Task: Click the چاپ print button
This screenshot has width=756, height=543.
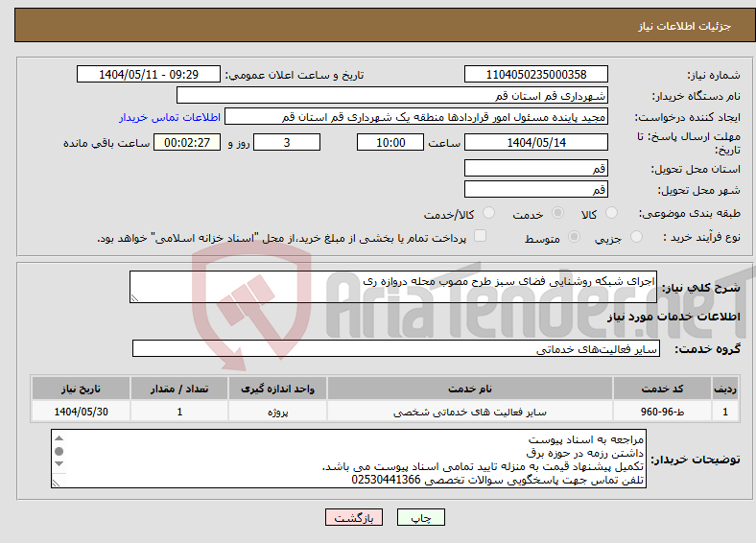Action: pyautogui.click(x=421, y=517)
